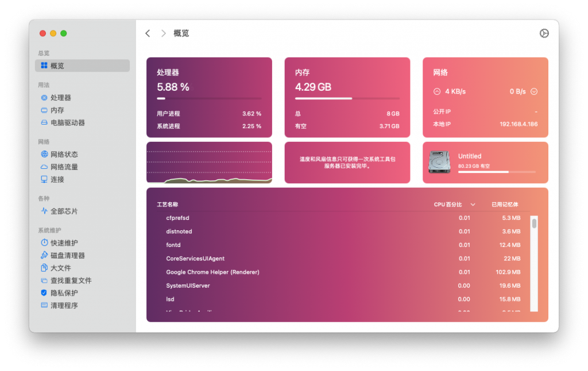Open 电脑驱动器 drive icon in sidebar

pyautogui.click(x=44, y=123)
